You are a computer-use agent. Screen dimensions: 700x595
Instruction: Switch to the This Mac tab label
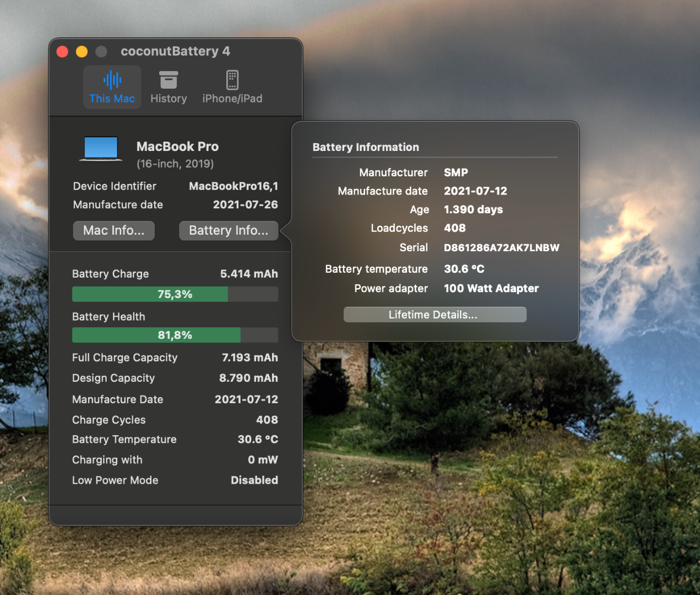(112, 99)
